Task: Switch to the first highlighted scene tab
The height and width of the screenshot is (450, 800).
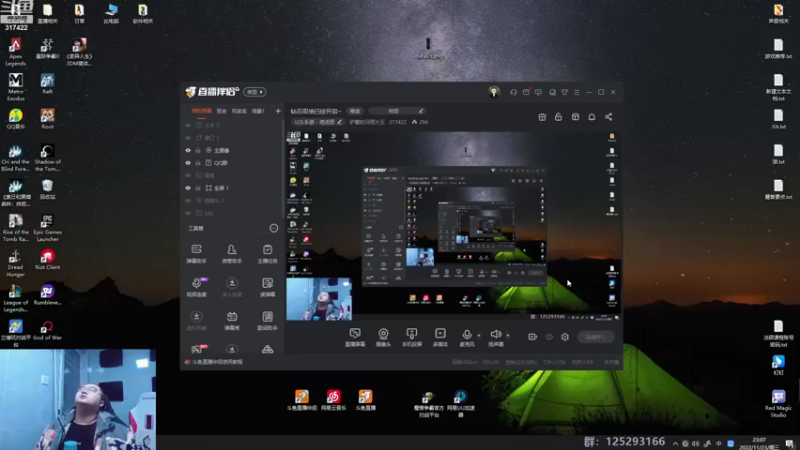Action: pyautogui.click(x=201, y=111)
